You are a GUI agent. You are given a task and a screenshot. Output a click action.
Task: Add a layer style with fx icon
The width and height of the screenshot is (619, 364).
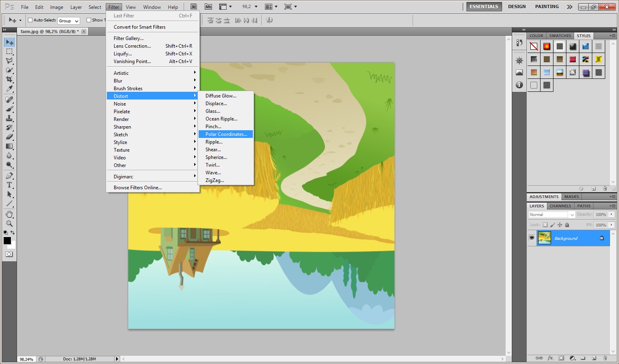[x=550, y=358]
